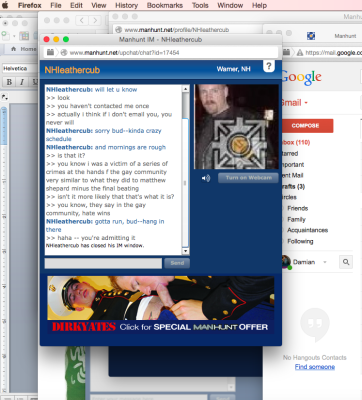This screenshot has width=362, height=400.
Task: Focus the chat message input field
Action: tap(103, 263)
